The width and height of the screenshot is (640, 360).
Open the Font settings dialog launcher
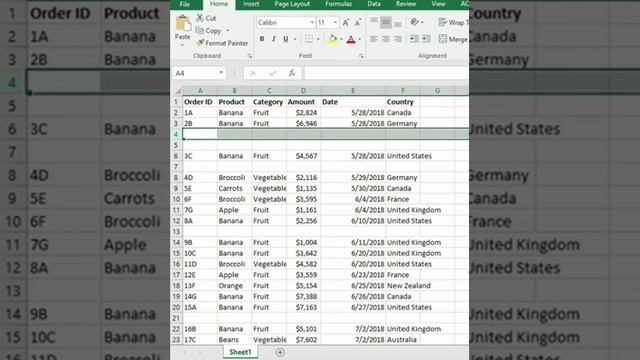point(361,56)
